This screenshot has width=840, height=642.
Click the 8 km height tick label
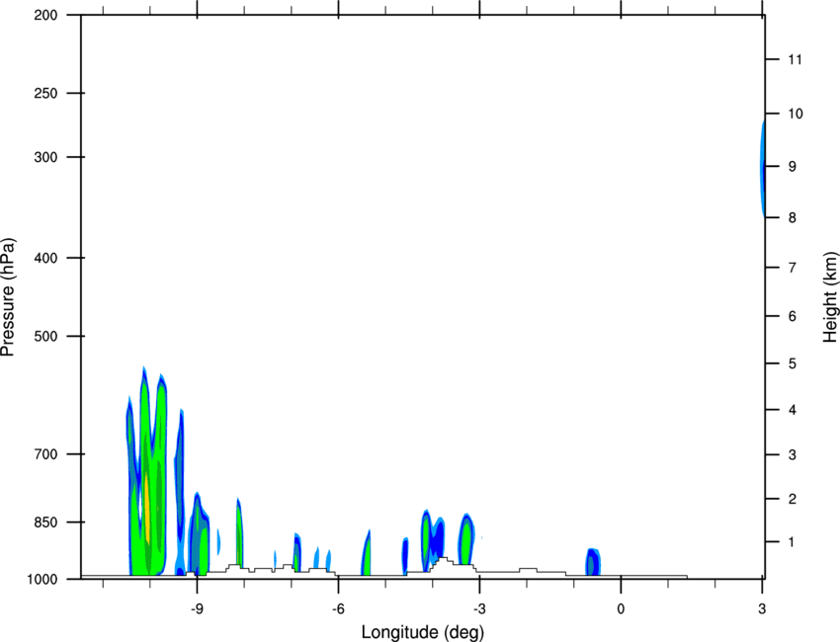[792, 218]
